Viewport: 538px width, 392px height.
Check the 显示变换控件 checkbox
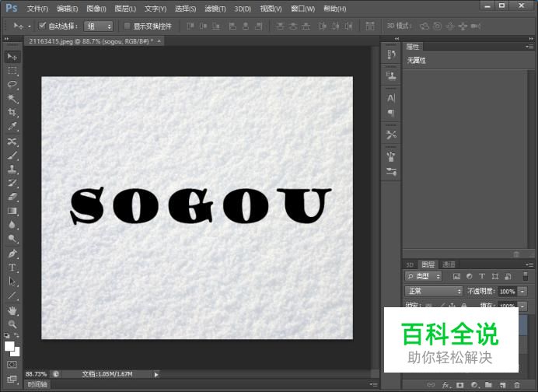(x=127, y=26)
